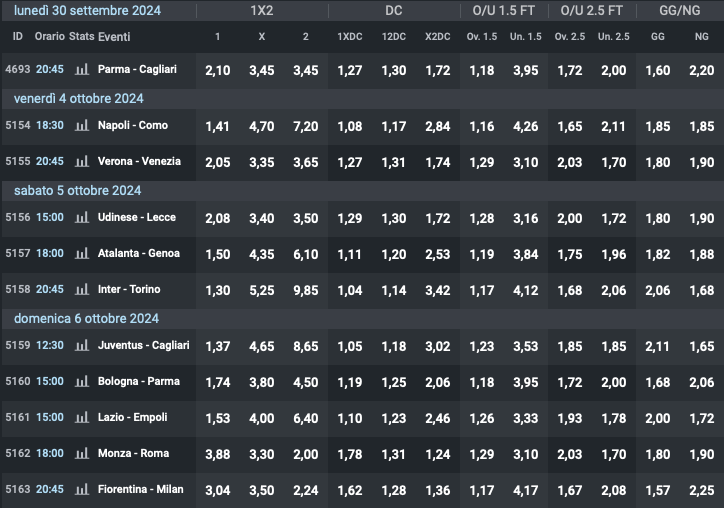Select Under 1.5 odds 3,16 Udinese - Lecce
This screenshot has width=724, height=508.
click(x=525, y=218)
